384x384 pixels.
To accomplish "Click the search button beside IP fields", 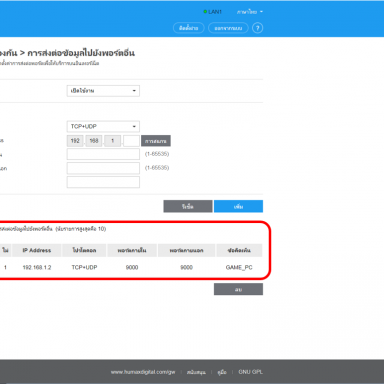I will tap(156, 141).
